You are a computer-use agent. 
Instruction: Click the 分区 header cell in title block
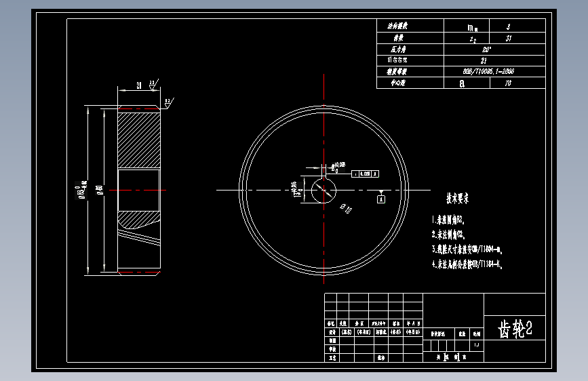click(x=359, y=323)
